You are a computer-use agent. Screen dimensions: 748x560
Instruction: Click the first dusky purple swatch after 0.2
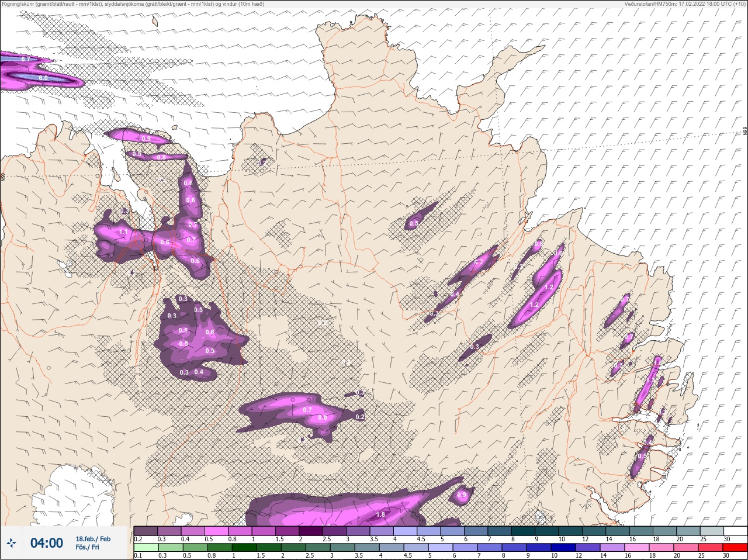[x=146, y=531]
